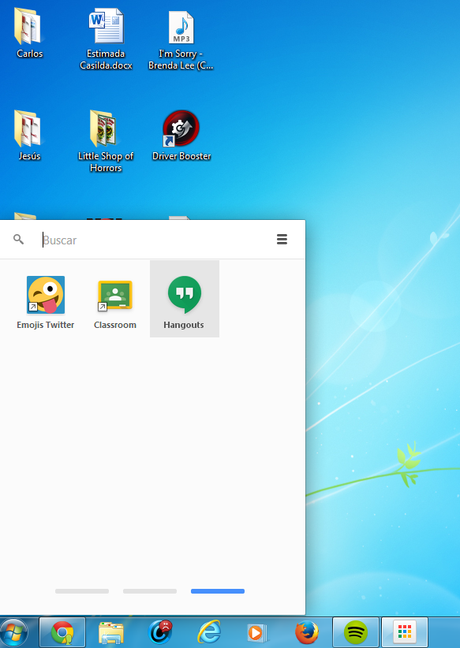This screenshot has width=460, height=648.
Task: Open the launcher hamburger menu
Action: pos(282,239)
